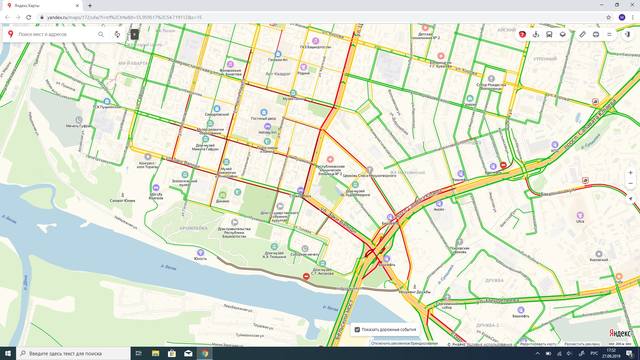The image size is (640, 360).
Task: Open the print map icon
Action: pyautogui.click(x=596, y=35)
